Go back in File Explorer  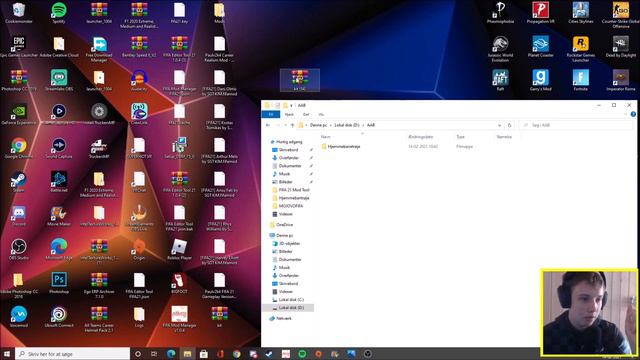pyautogui.click(x=268, y=125)
